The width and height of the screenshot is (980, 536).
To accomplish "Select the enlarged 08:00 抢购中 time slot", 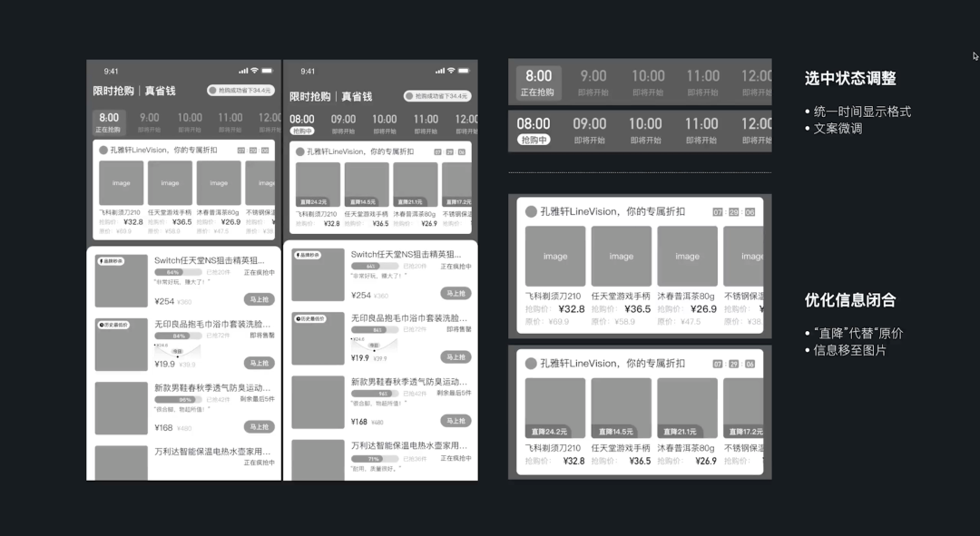I will [x=534, y=131].
